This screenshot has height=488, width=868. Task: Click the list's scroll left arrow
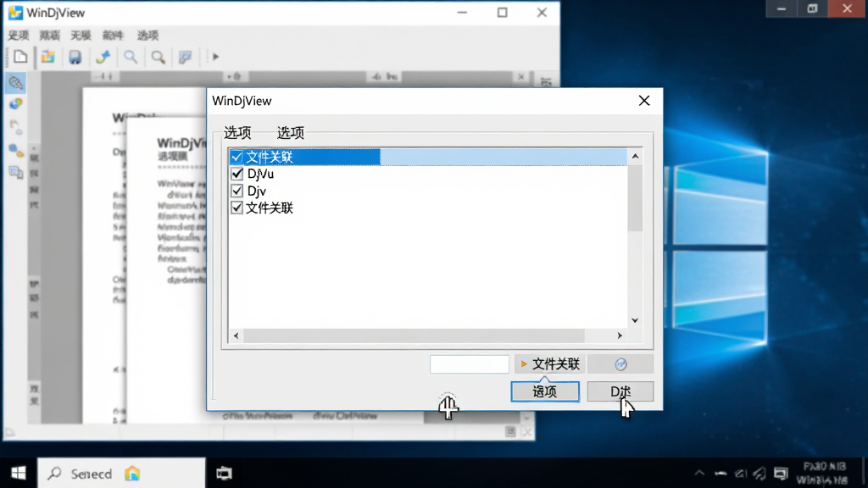pyautogui.click(x=236, y=335)
